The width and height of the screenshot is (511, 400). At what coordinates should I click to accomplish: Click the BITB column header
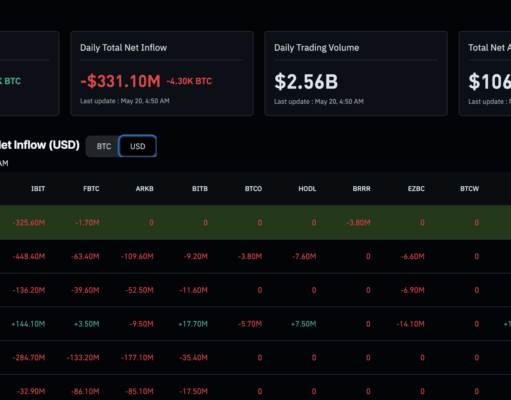(x=200, y=189)
